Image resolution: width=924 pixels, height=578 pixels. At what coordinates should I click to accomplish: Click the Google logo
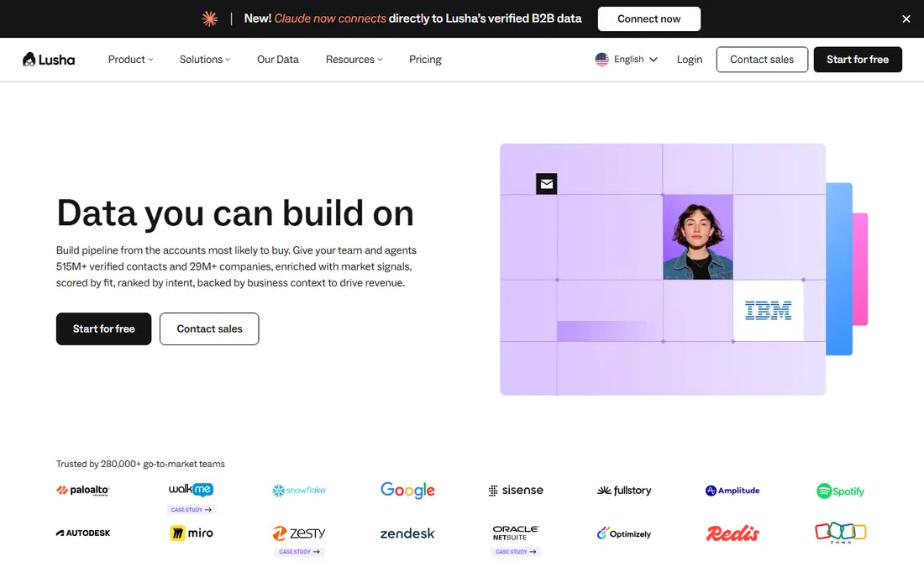(x=407, y=491)
